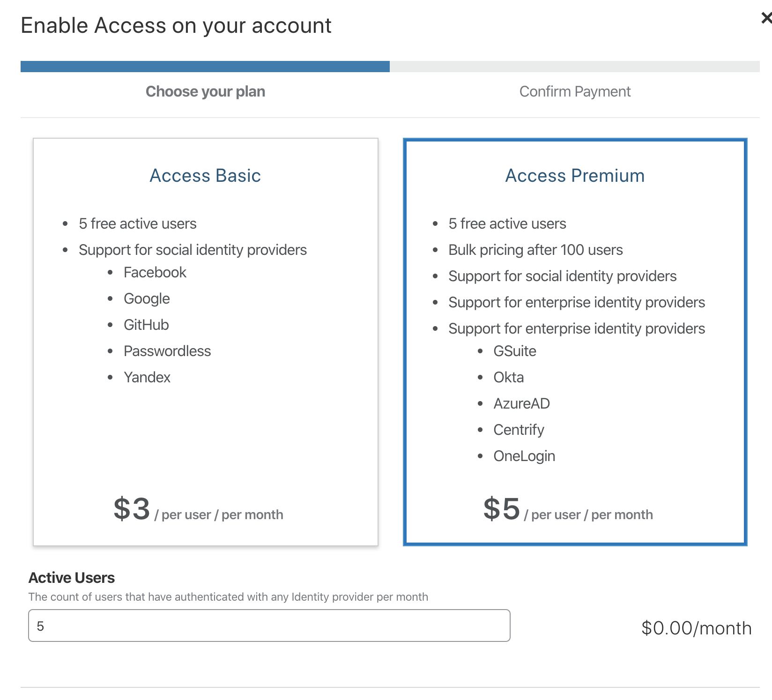Click the Okta provider entry
Viewport: 772px width, 700px height.
coord(508,377)
